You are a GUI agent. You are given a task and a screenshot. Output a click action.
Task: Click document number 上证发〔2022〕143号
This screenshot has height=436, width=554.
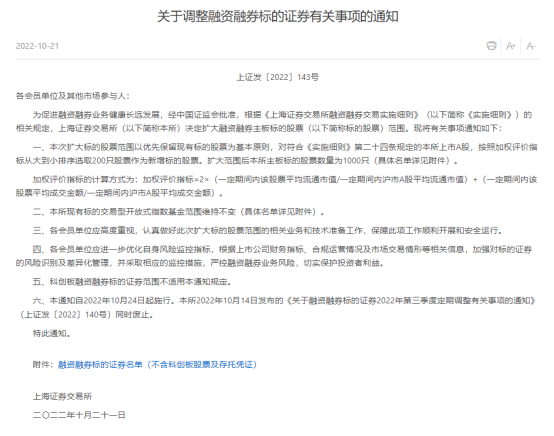(277, 77)
